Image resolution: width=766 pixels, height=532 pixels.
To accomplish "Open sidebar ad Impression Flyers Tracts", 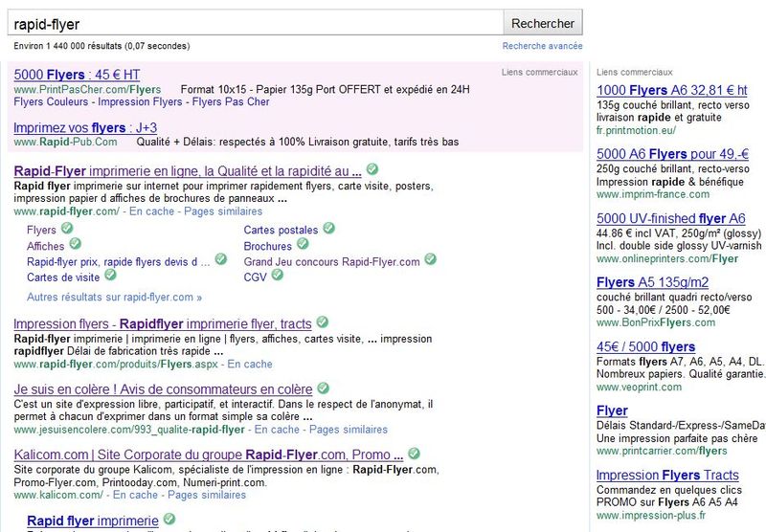I will [x=667, y=476].
